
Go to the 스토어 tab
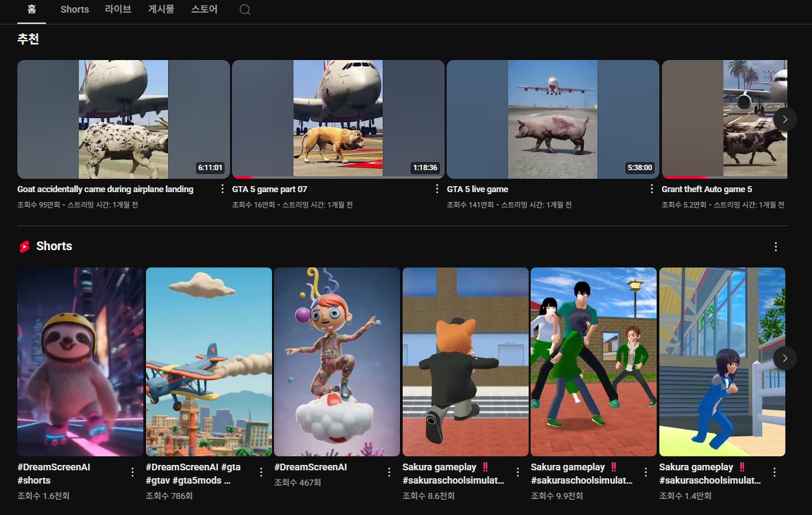pos(204,9)
